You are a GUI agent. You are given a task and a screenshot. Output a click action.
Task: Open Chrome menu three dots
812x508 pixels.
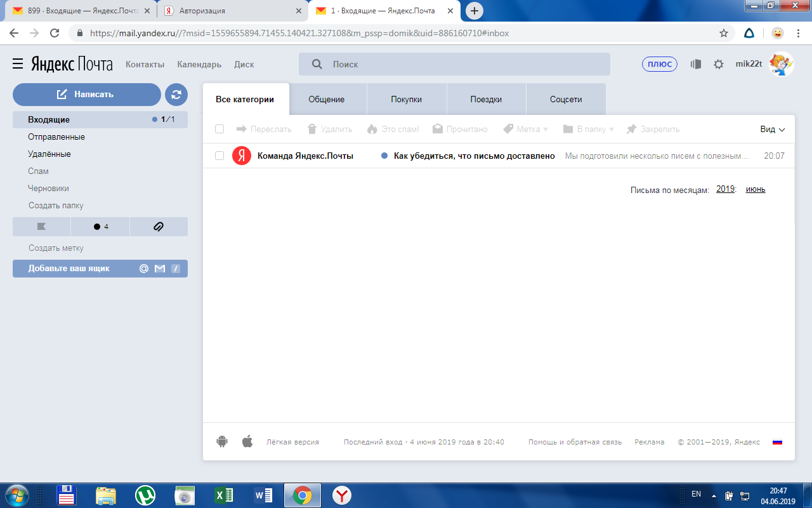coord(799,33)
